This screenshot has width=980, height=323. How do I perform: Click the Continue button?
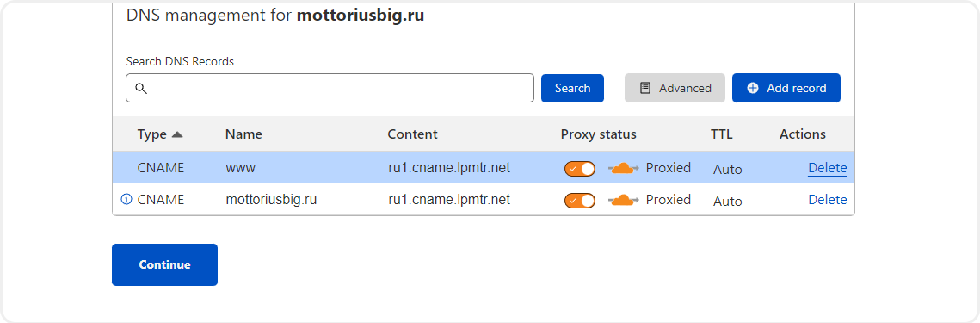pos(165,264)
